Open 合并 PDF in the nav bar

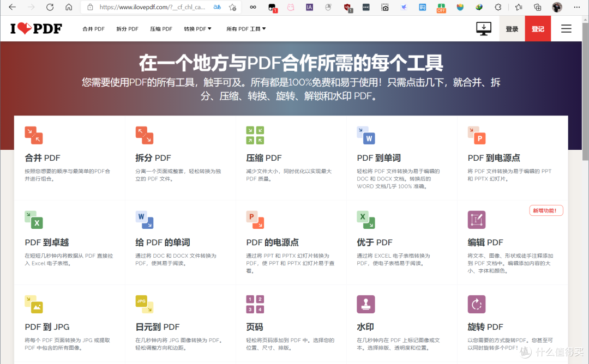click(x=94, y=29)
